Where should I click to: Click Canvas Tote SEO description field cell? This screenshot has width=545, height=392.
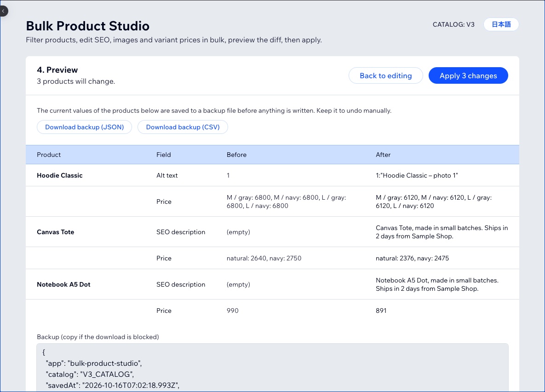(181, 232)
